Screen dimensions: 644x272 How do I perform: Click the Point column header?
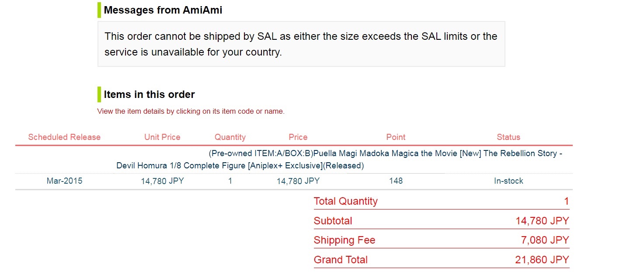[x=396, y=137]
